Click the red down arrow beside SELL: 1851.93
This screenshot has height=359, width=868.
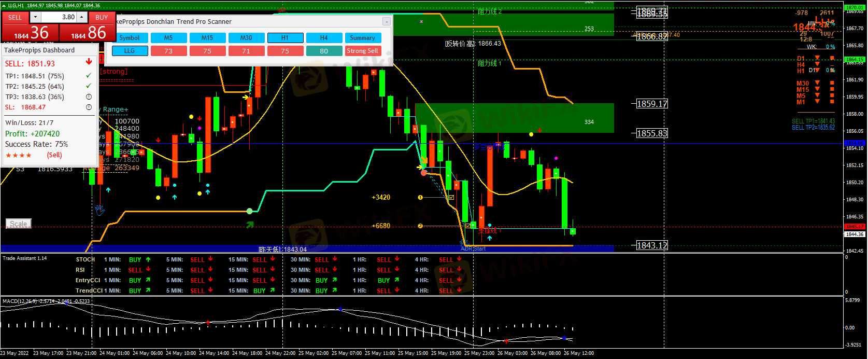click(89, 62)
